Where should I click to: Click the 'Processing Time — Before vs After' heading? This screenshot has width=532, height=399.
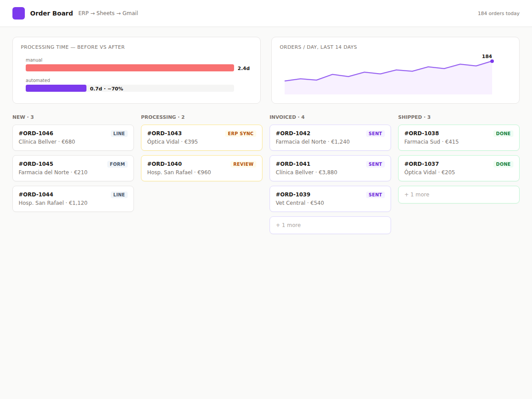click(x=73, y=47)
